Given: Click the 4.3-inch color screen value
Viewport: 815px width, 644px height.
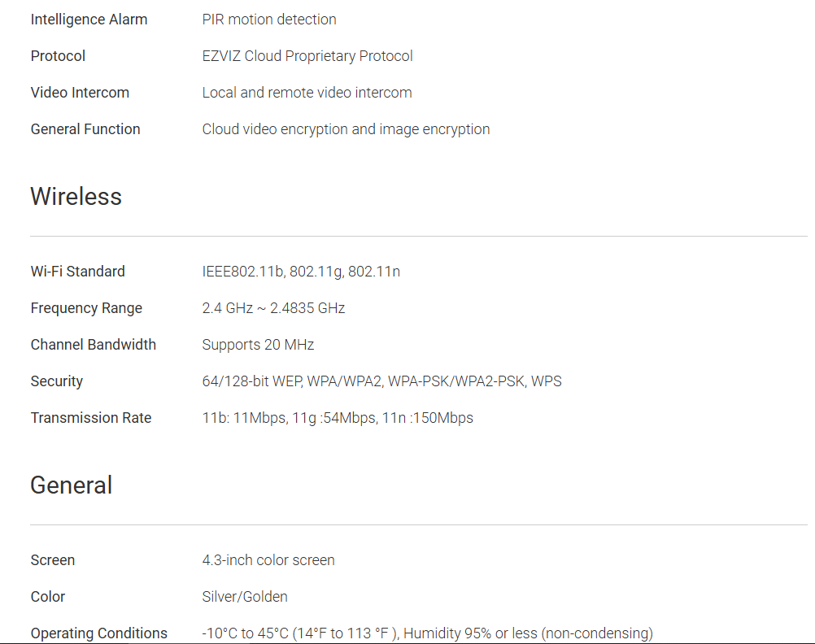Looking at the screenshot, I should tap(268, 560).
